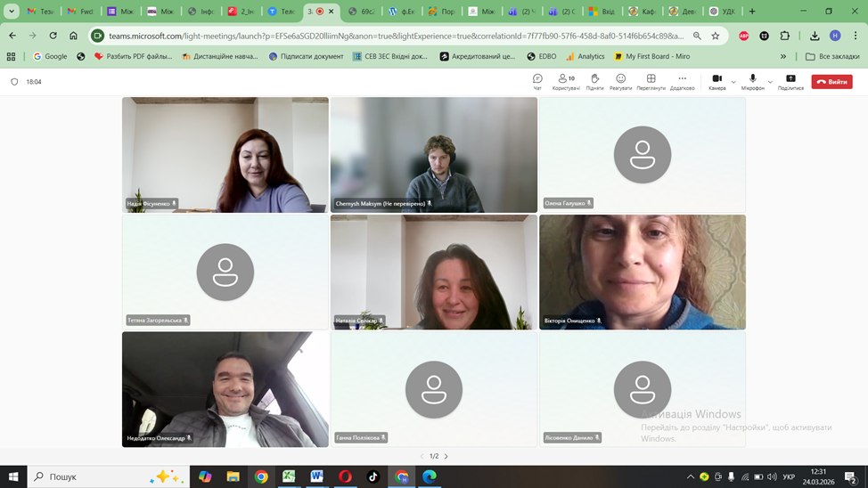The height and width of the screenshot is (488, 868).
Task: Raise your hand in the meeting
Action: tap(594, 81)
